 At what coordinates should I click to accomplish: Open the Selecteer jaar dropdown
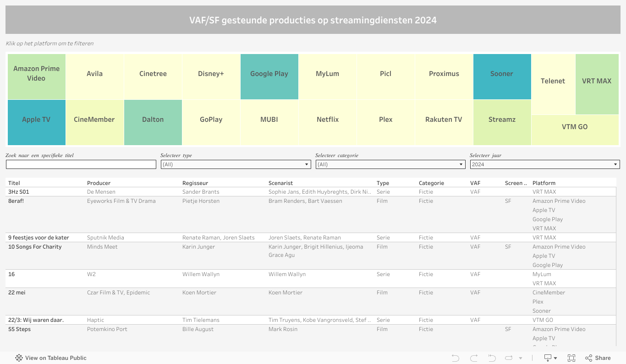544,164
